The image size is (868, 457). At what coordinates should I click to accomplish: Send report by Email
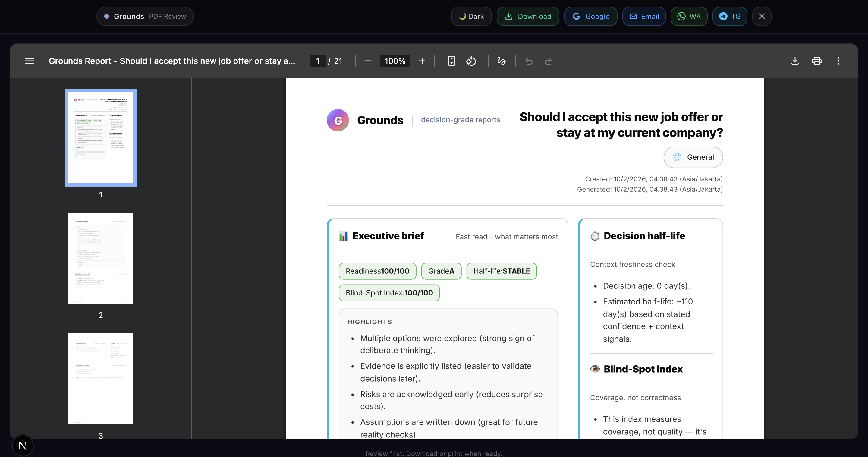click(x=643, y=16)
